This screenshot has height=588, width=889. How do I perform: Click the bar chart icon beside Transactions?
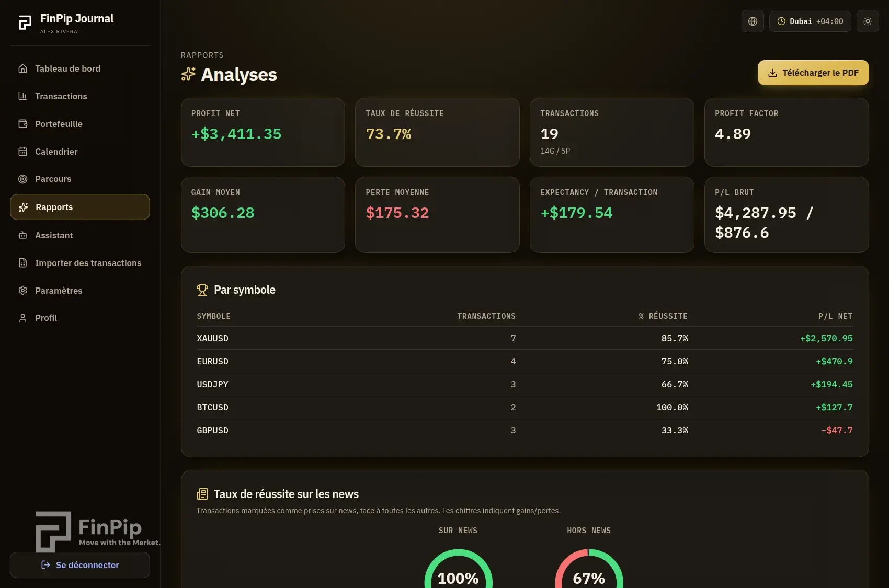point(22,96)
